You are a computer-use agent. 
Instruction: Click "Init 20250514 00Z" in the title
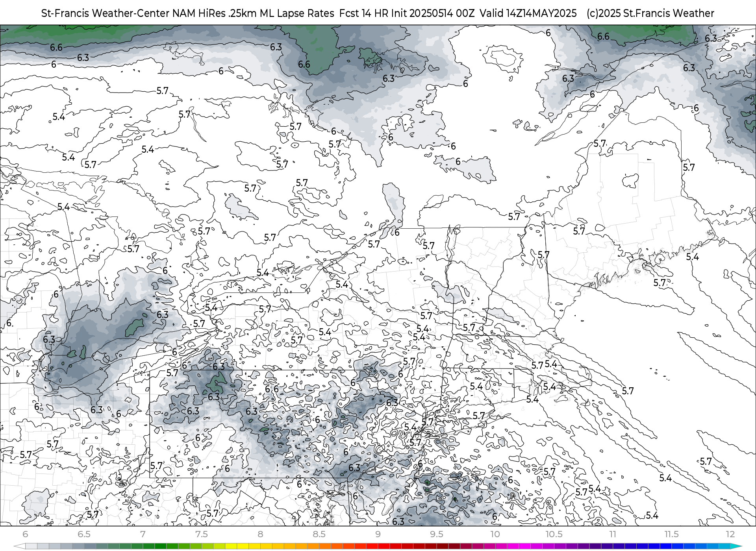(433, 13)
